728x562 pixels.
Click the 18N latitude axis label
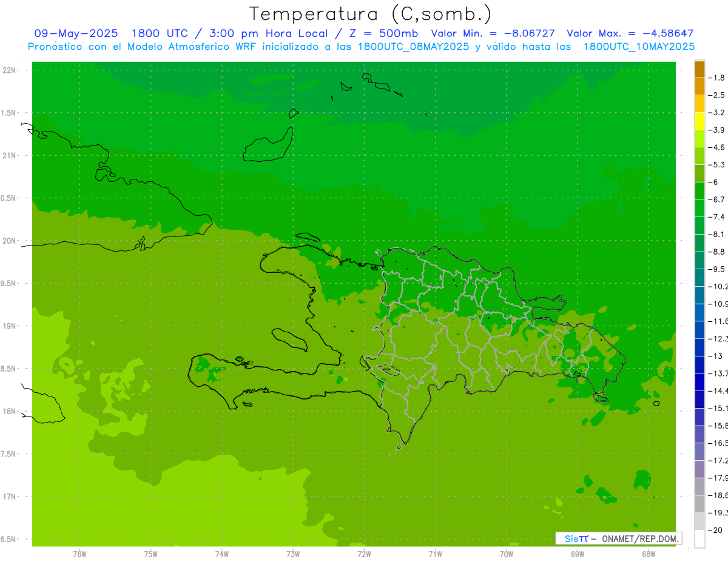[x=10, y=411]
